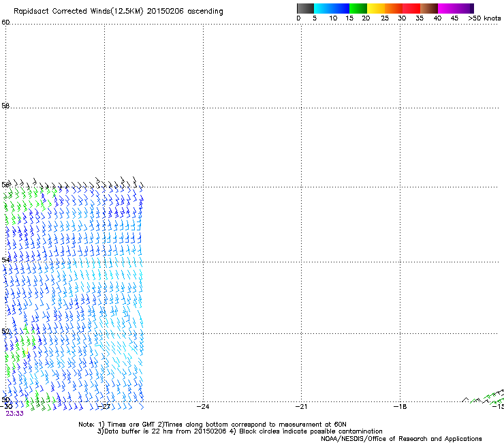
Task: Click the Rapidscat Corrected Winds title text
Action: click(x=119, y=11)
